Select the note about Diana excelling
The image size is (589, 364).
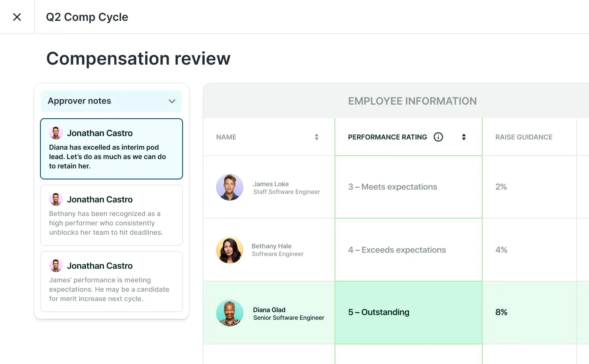pyautogui.click(x=112, y=156)
